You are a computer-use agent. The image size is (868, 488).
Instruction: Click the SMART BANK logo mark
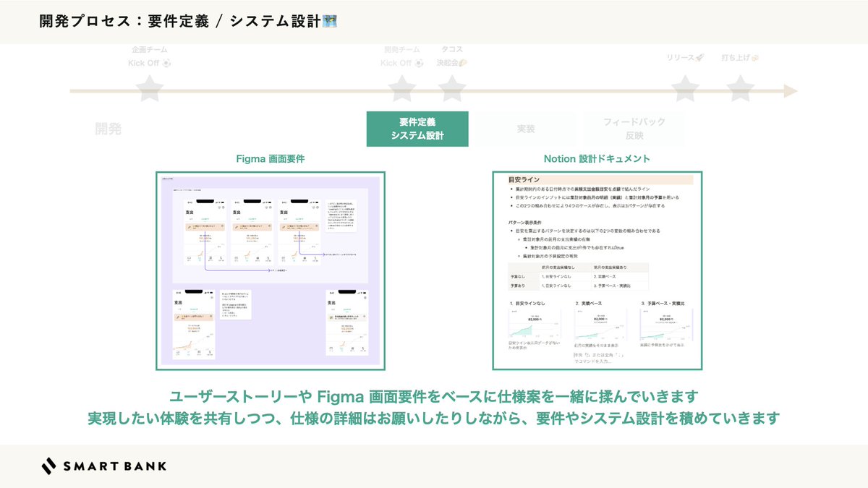(48, 466)
